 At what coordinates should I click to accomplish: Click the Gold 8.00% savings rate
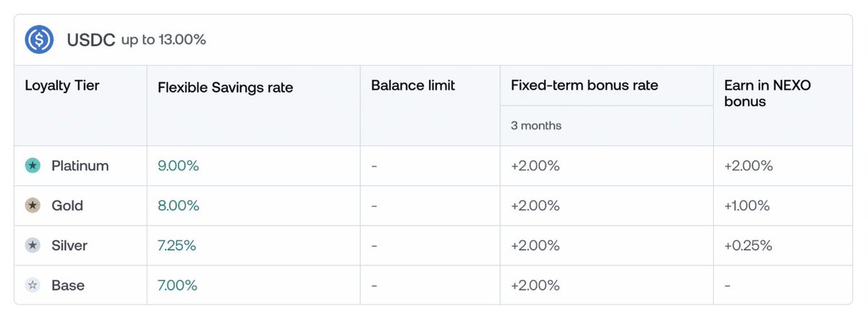click(178, 206)
